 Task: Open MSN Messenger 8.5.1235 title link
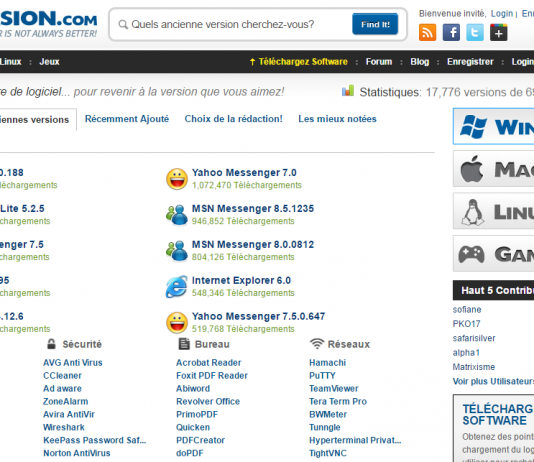click(x=253, y=208)
